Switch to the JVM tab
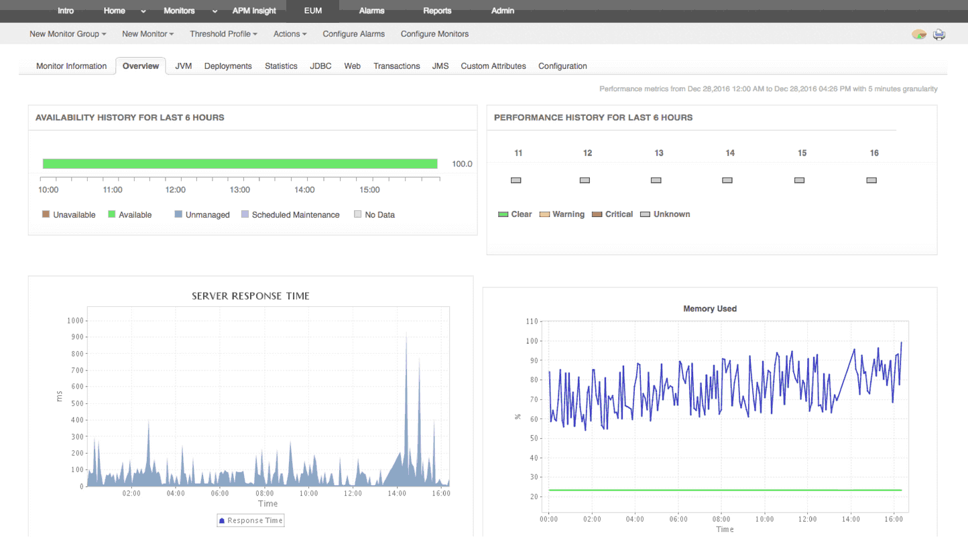968x560 pixels. (182, 66)
